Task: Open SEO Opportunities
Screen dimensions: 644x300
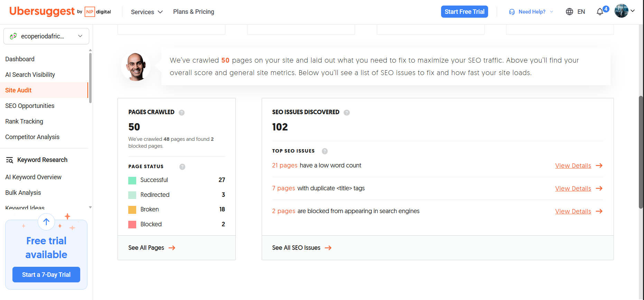Action: point(30,106)
